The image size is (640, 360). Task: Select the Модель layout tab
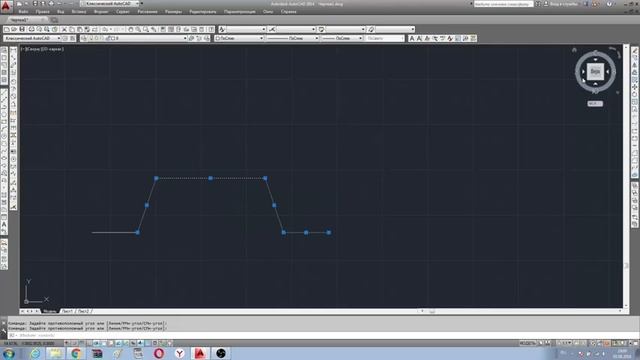click(49, 311)
